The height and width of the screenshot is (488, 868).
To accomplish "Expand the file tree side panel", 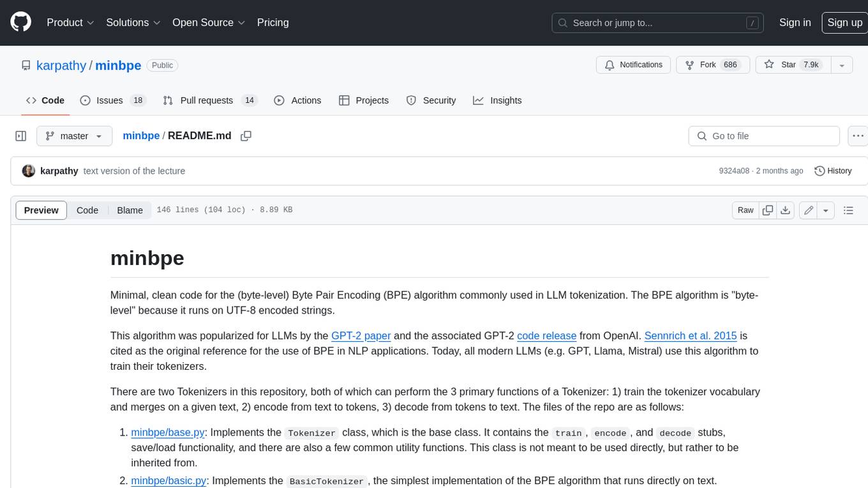I will [x=20, y=136].
